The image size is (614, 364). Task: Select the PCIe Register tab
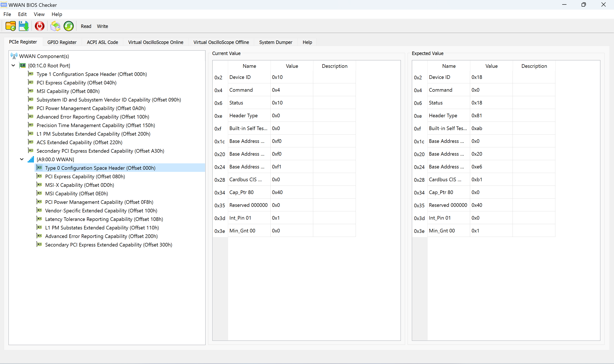23,42
